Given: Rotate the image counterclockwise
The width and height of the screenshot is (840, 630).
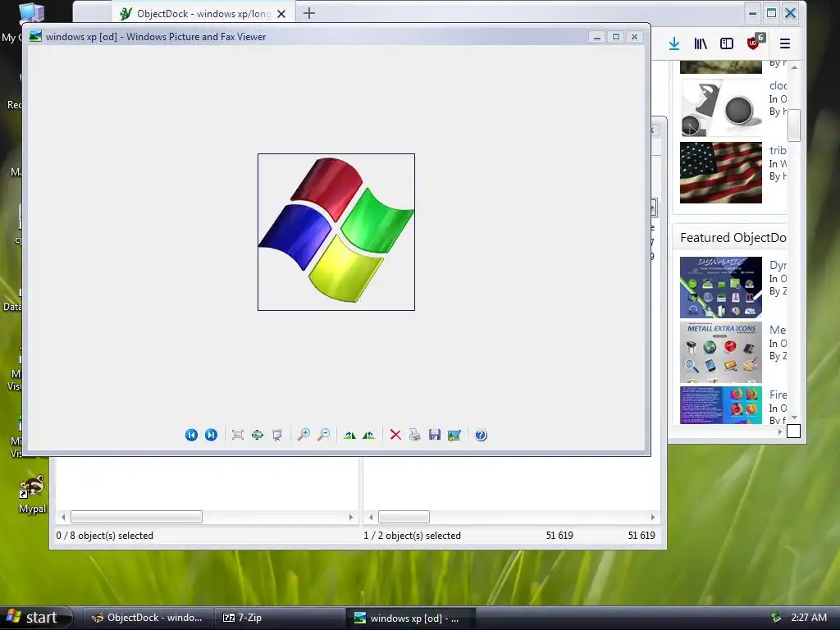Looking at the screenshot, I should (369, 435).
